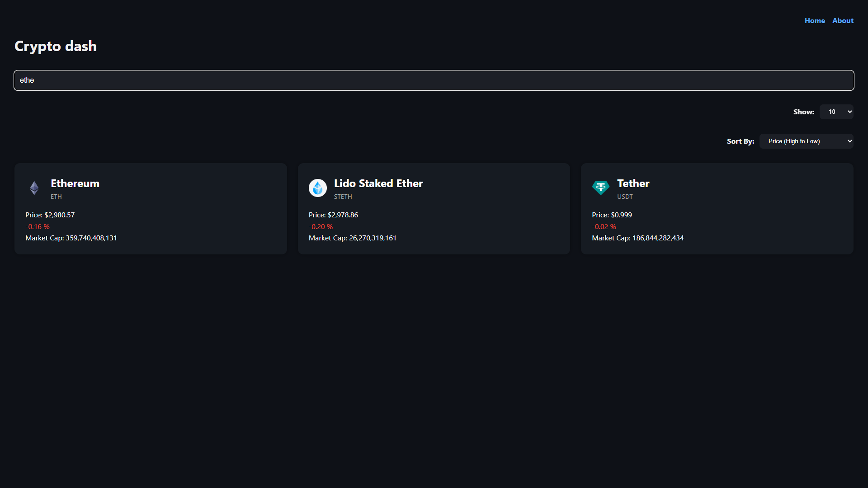Click the Crypto dash heading

coord(56,46)
